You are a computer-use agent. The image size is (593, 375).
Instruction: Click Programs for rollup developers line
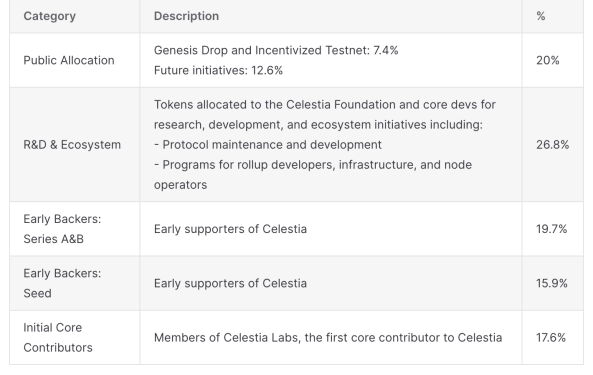tap(313, 175)
